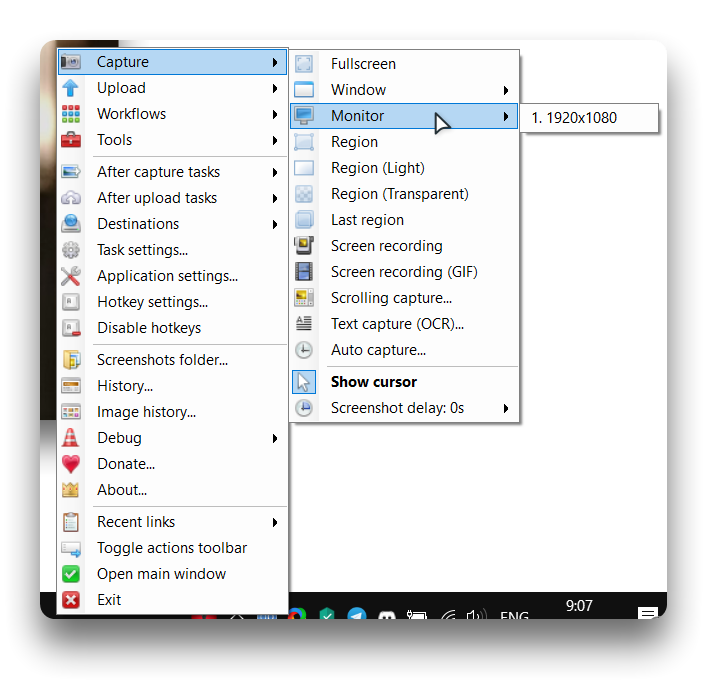
Task: Click the traffic cone Debug icon
Action: pyautogui.click(x=71, y=438)
